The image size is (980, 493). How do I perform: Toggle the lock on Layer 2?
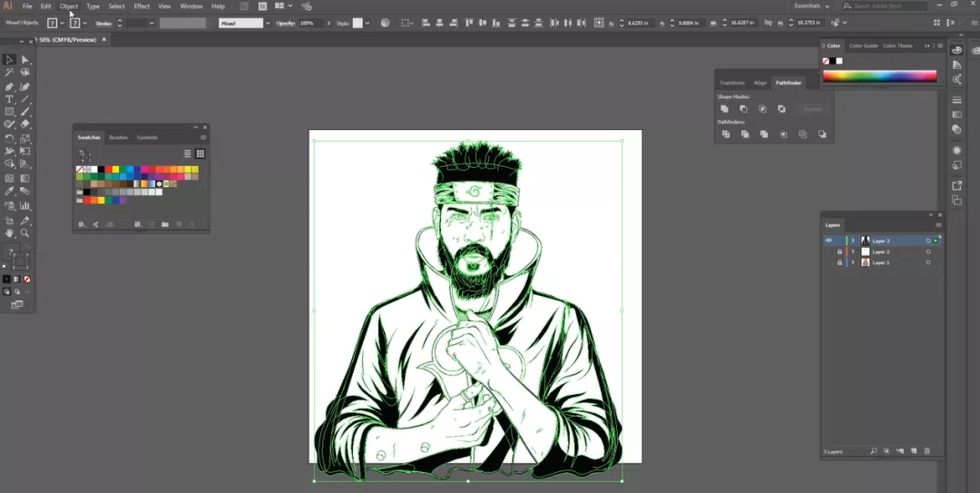pos(839,251)
